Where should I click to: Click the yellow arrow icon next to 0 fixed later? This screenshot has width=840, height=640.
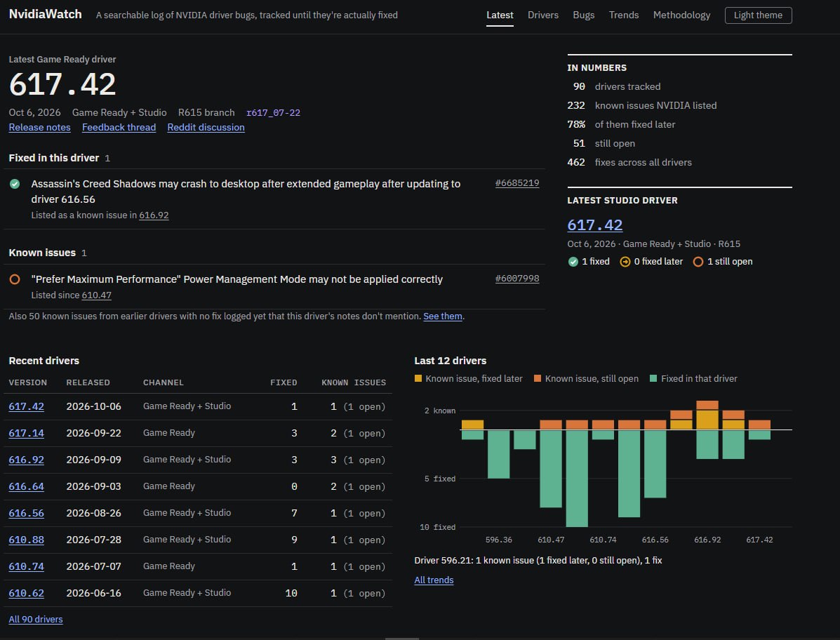(625, 262)
